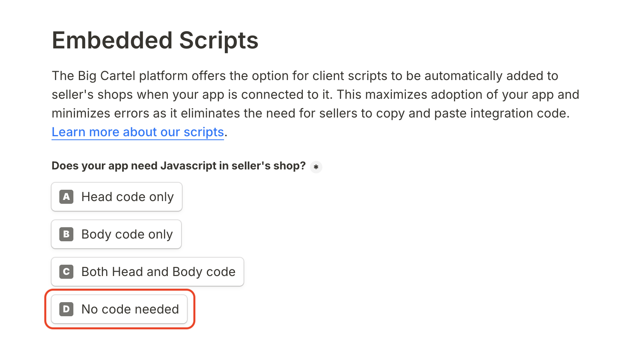Click the word "Embedded" in the heading

(x=112, y=40)
